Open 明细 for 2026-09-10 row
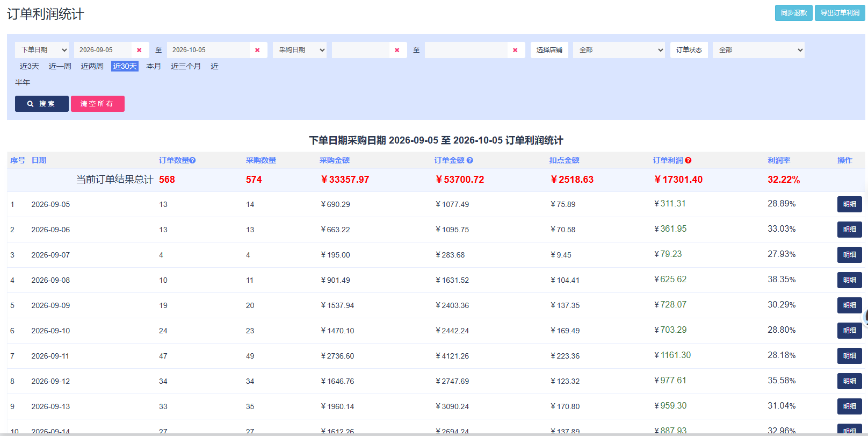 (x=850, y=331)
